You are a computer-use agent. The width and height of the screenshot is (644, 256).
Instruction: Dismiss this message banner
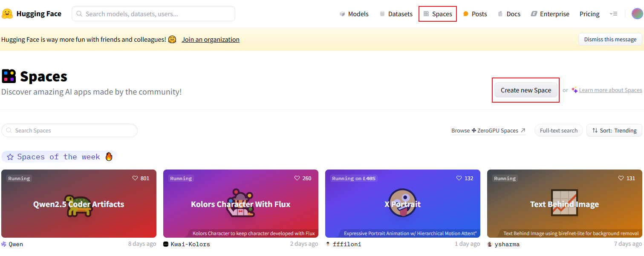coord(610,39)
